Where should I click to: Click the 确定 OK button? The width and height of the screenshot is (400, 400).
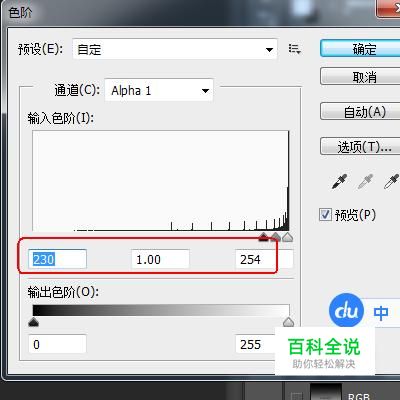pos(360,49)
